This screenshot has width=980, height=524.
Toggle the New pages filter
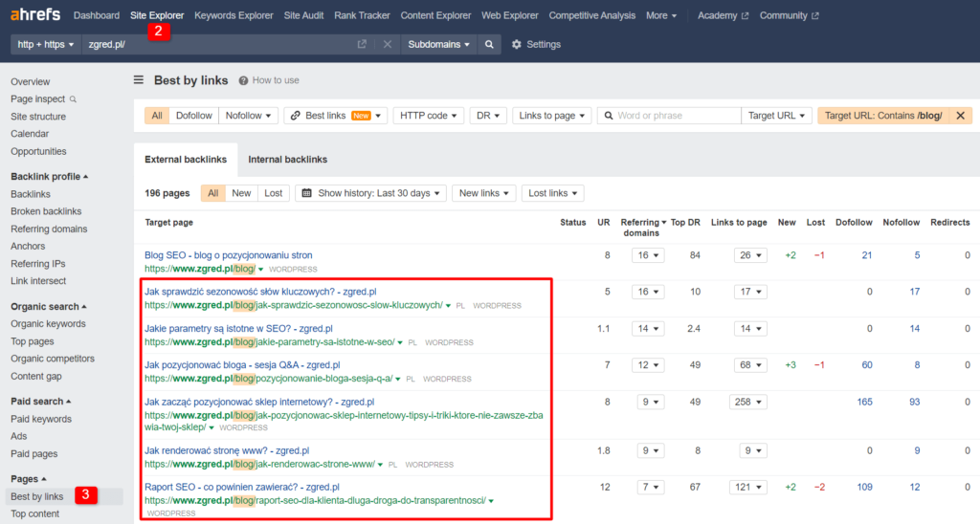(x=241, y=193)
